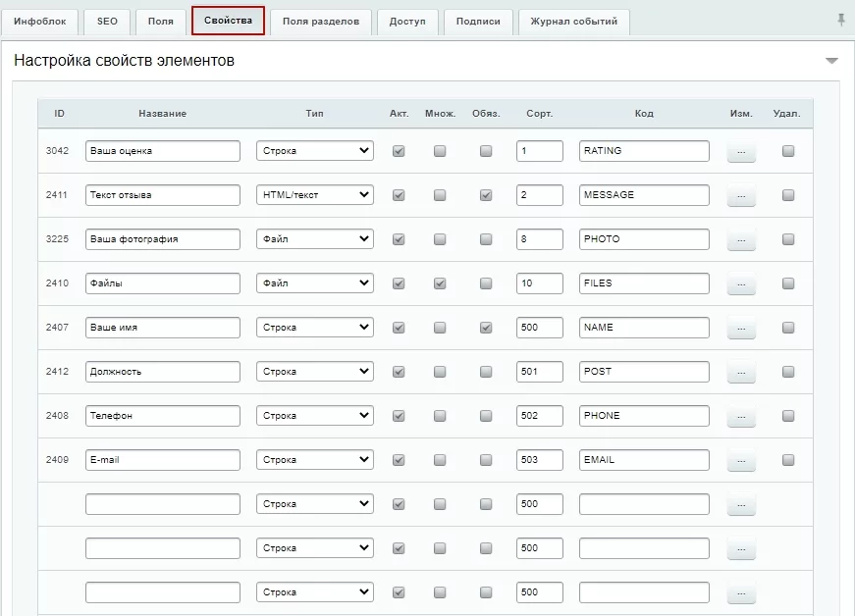855x616 pixels.
Task: Click the Телефон name field
Action: (x=163, y=416)
